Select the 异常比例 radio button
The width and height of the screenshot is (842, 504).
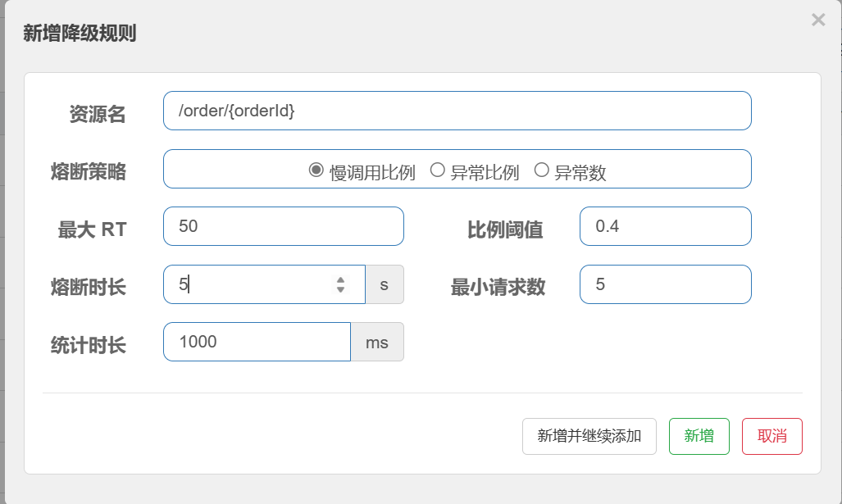tap(438, 170)
